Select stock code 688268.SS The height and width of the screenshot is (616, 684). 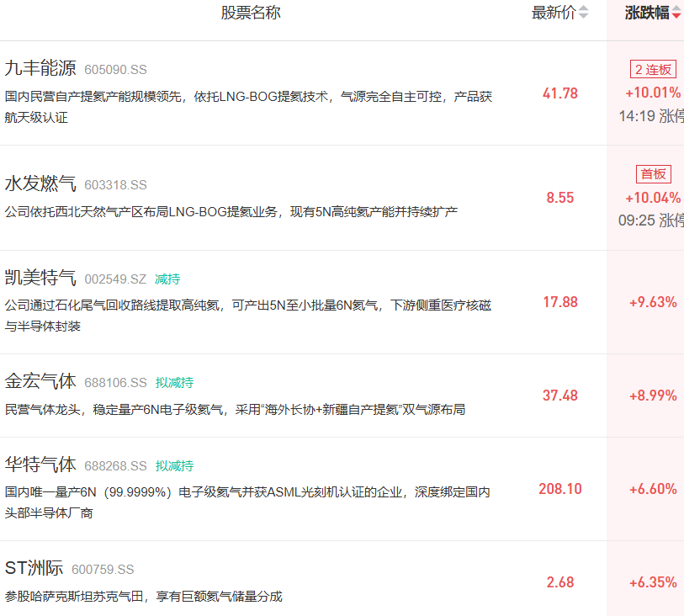tap(115, 466)
